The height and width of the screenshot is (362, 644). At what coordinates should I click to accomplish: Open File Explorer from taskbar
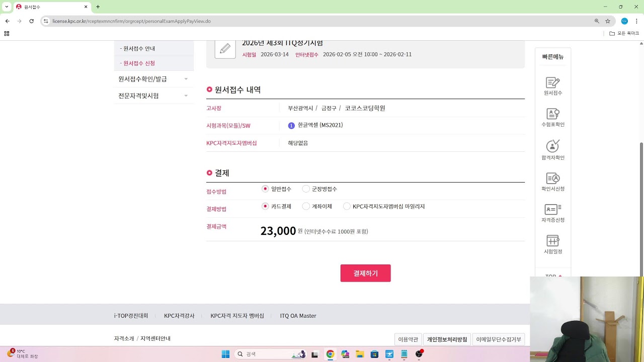pos(360,354)
